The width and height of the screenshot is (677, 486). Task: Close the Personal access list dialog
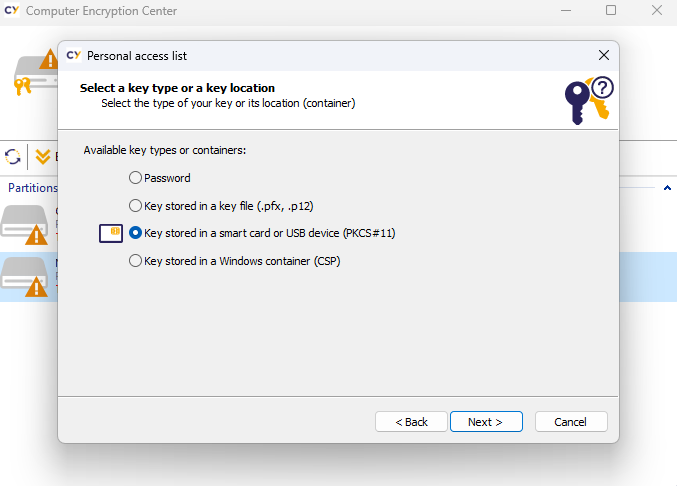click(x=603, y=55)
